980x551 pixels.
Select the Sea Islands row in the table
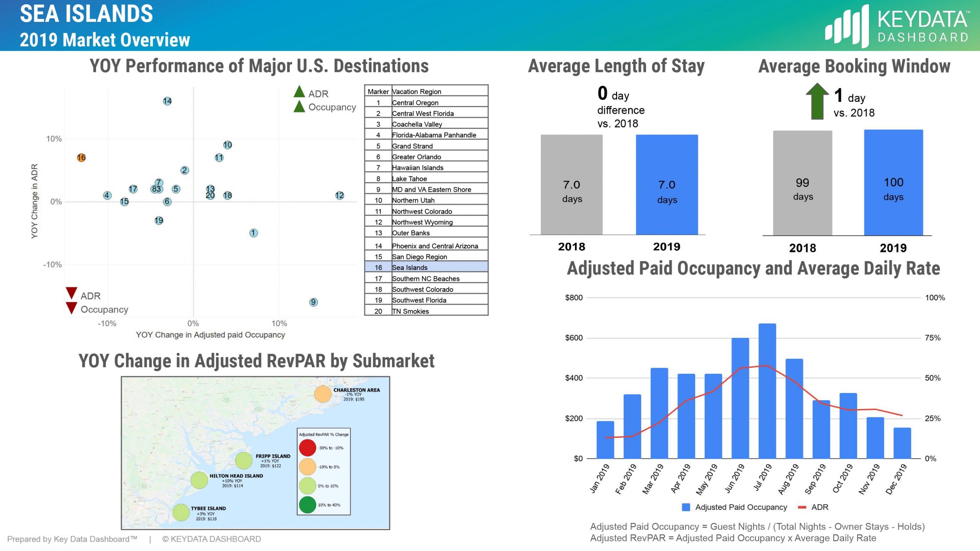pos(425,267)
